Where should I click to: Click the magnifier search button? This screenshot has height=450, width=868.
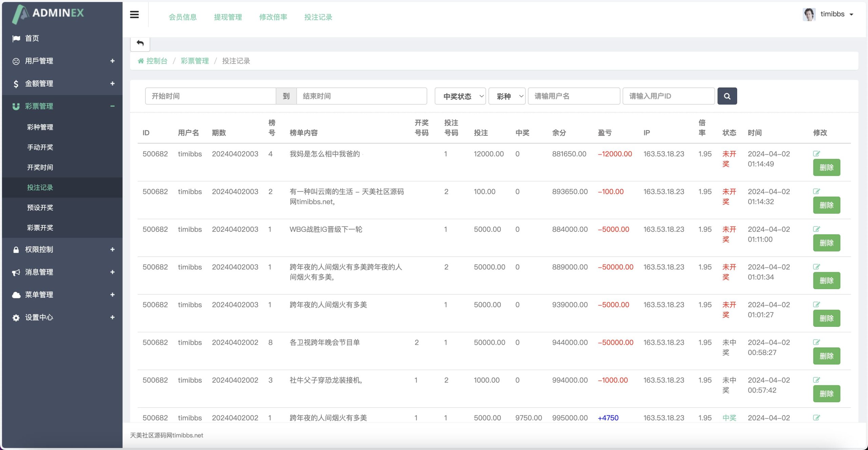[x=727, y=96]
